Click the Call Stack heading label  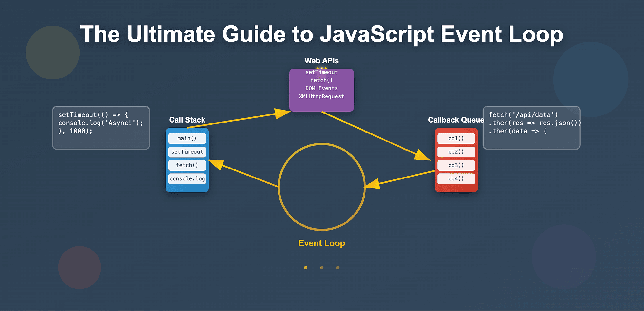[x=187, y=120]
